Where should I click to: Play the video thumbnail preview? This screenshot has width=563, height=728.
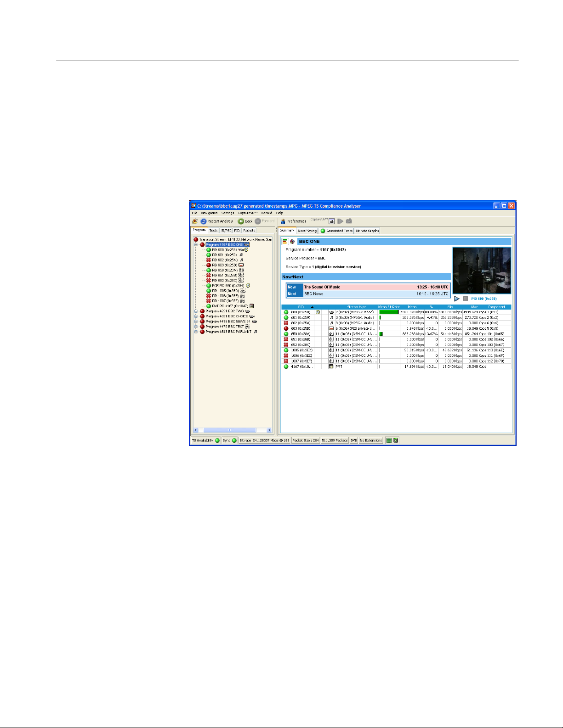coord(457,299)
